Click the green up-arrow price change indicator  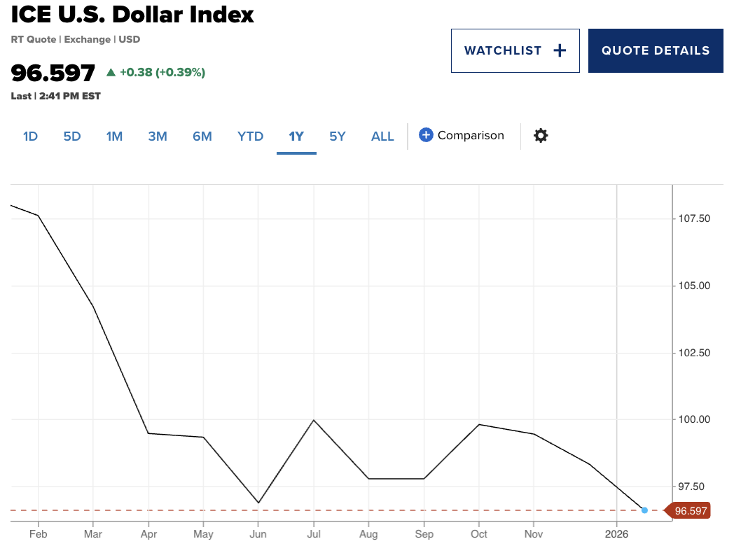(111, 72)
